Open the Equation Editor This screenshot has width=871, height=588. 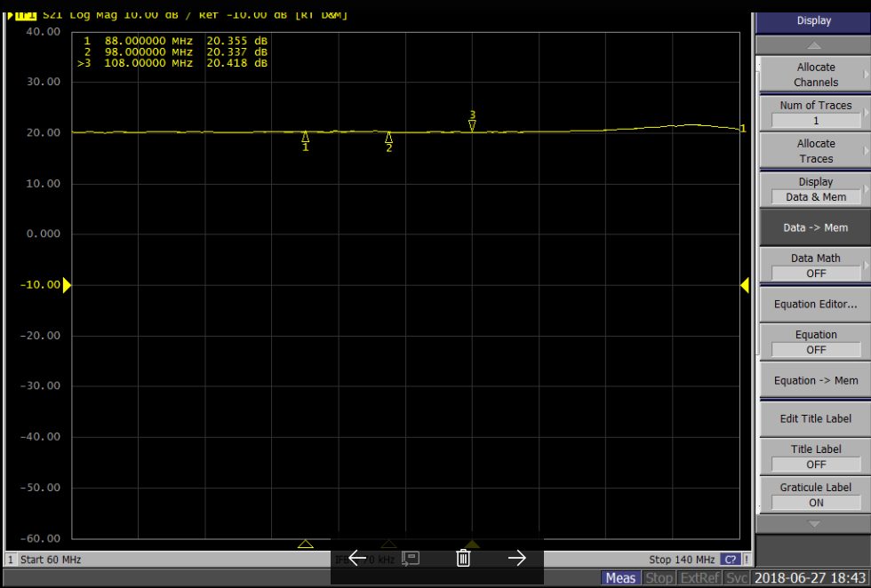coord(815,304)
